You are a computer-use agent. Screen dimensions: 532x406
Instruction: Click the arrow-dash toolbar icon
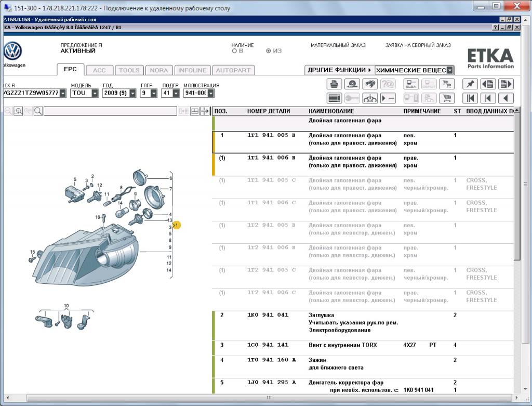388,98
